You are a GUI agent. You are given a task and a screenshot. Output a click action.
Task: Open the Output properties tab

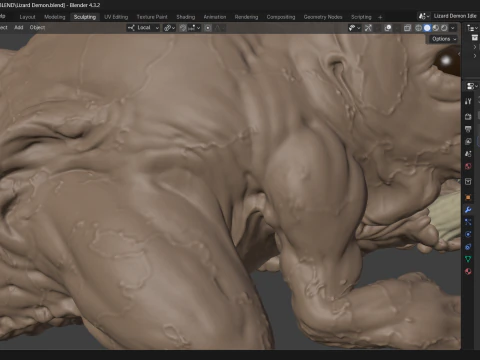[468, 129]
